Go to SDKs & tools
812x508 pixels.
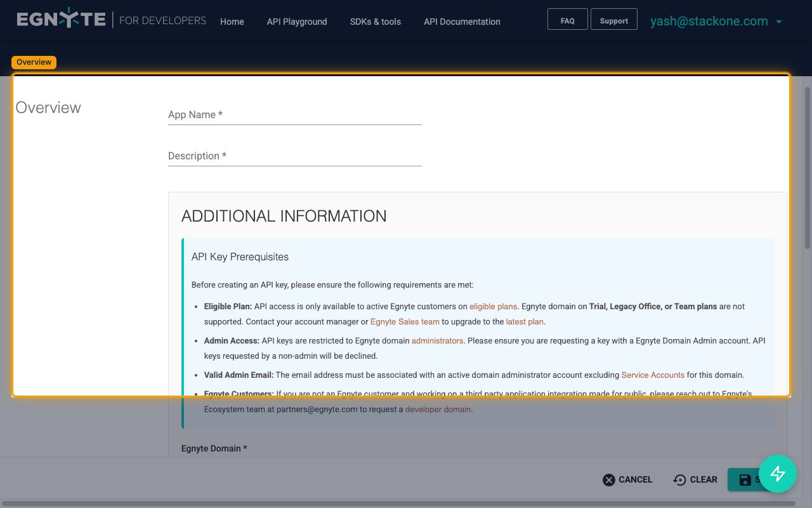click(x=376, y=22)
